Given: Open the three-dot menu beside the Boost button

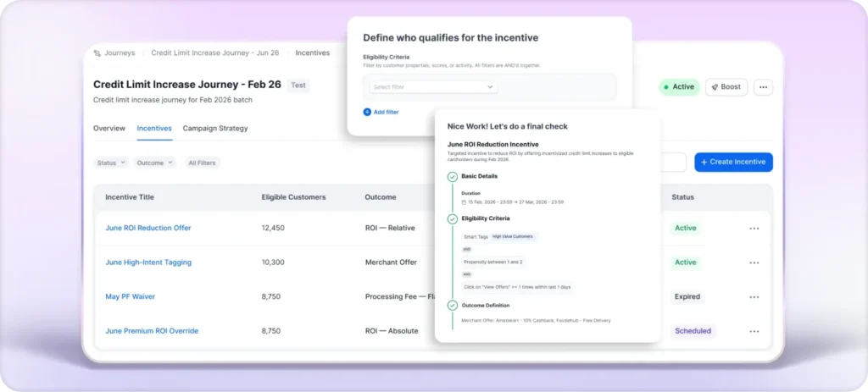Looking at the screenshot, I should click(763, 87).
